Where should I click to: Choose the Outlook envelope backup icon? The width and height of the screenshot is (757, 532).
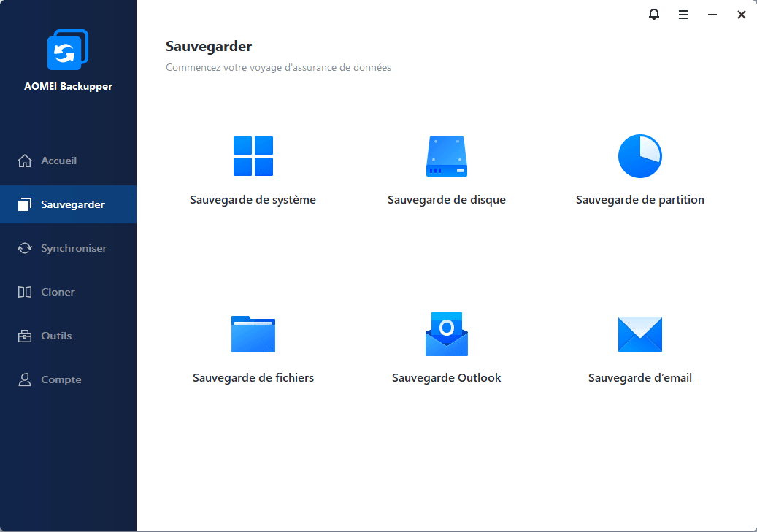pyautogui.click(x=447, y=334)
